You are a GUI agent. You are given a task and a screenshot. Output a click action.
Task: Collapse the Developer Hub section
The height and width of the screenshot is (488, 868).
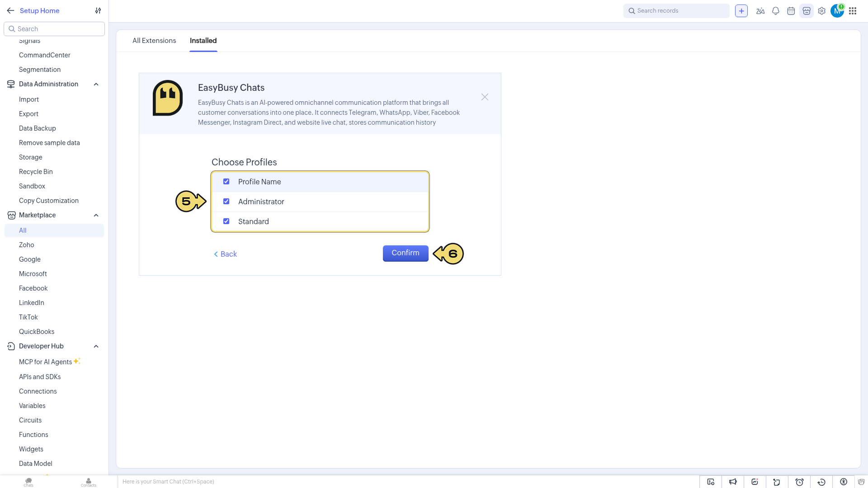[96, 347]
